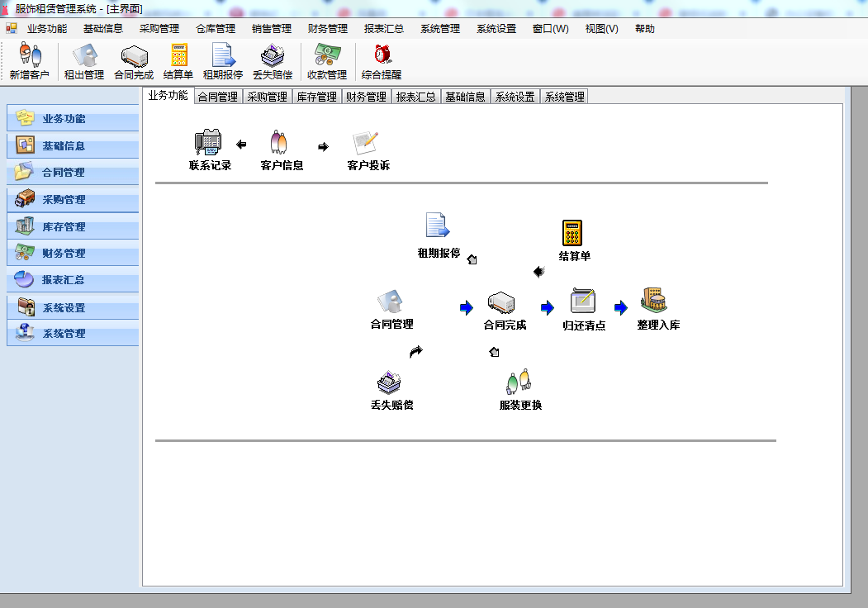Click the 结算单 calculator toolbar icon

coord(178,60)
